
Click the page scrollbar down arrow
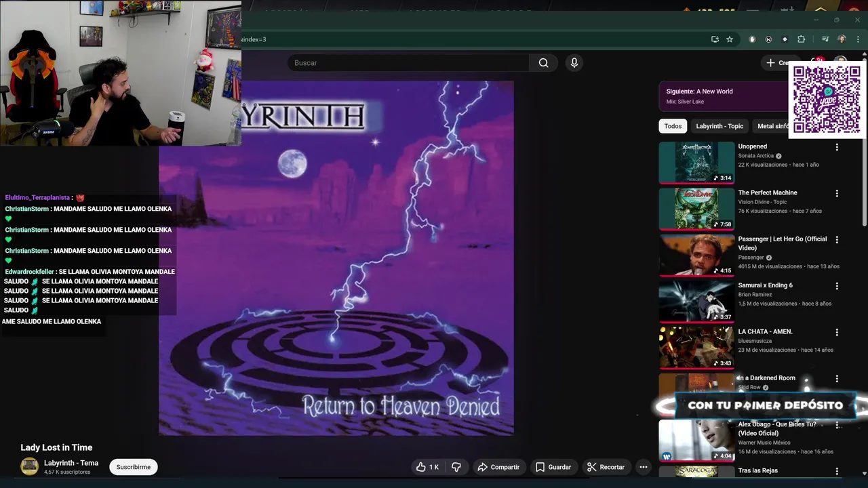(x=864, y=473)
